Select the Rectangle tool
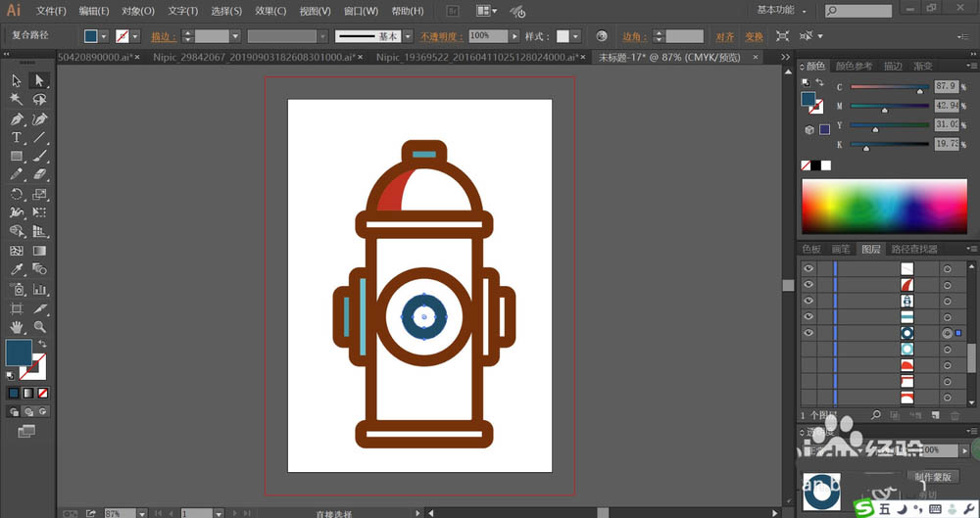Viewport: 980px width, 518px height. (x=17, y=157)
